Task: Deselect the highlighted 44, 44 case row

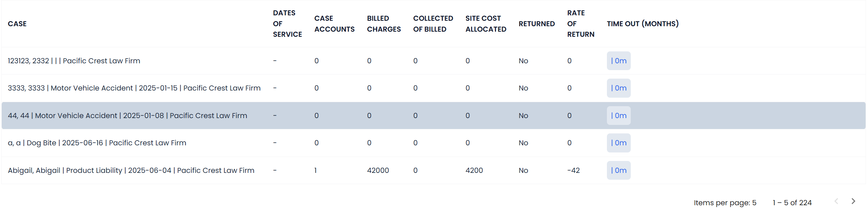Action: coord(128,115)
